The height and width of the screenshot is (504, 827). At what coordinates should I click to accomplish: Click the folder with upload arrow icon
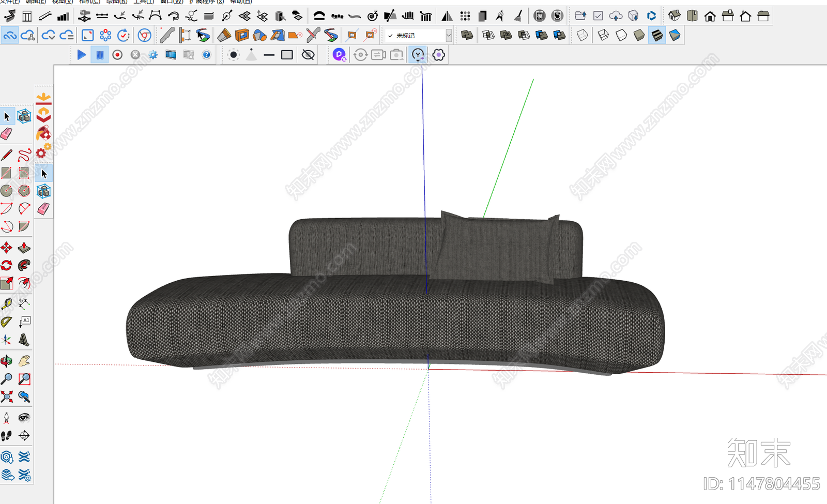[580, 16]
